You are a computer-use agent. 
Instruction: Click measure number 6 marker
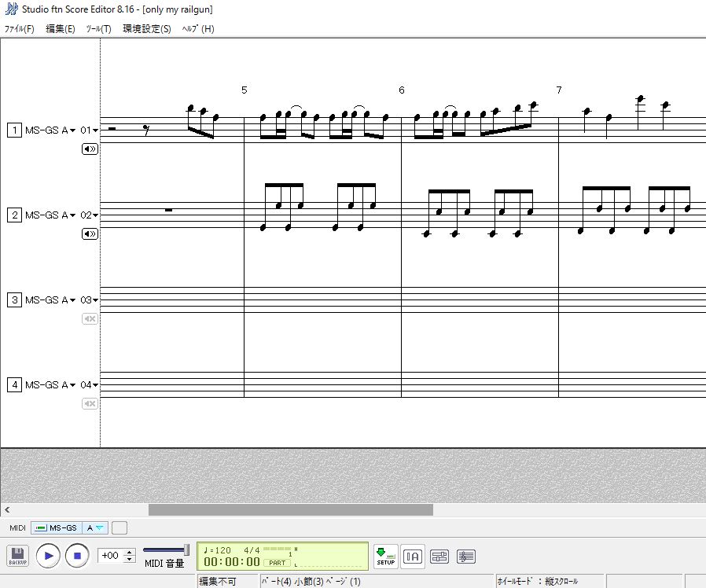[x=402, y=90]
